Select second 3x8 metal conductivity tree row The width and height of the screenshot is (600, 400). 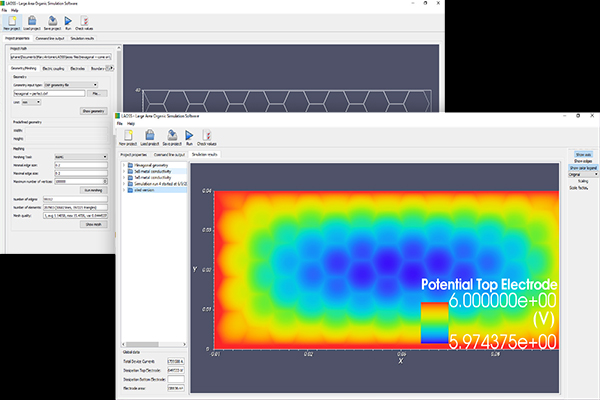tap(153, 178)
